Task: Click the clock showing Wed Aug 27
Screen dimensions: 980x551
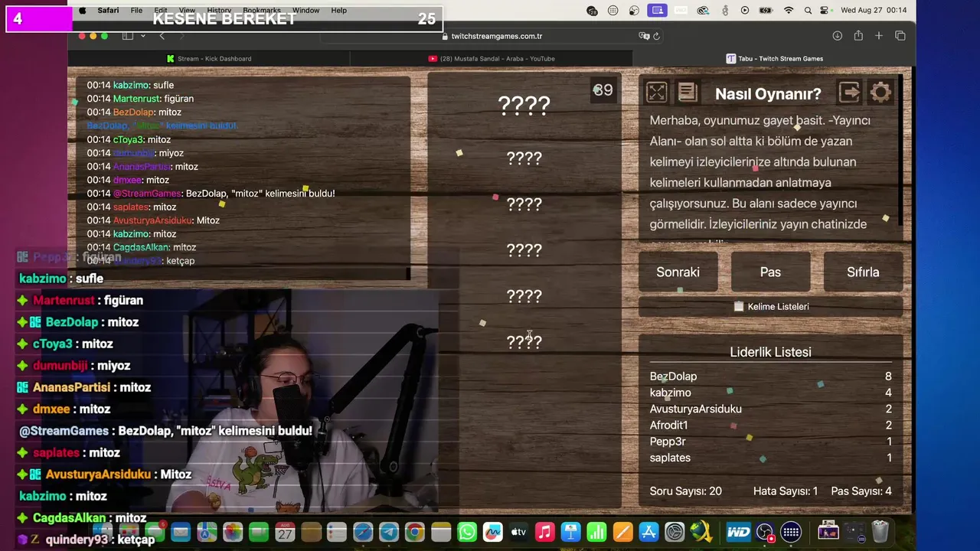Action: 874,11
